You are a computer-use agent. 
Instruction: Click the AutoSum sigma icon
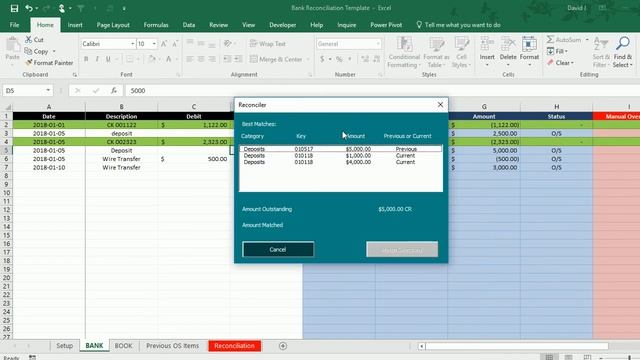550,40
